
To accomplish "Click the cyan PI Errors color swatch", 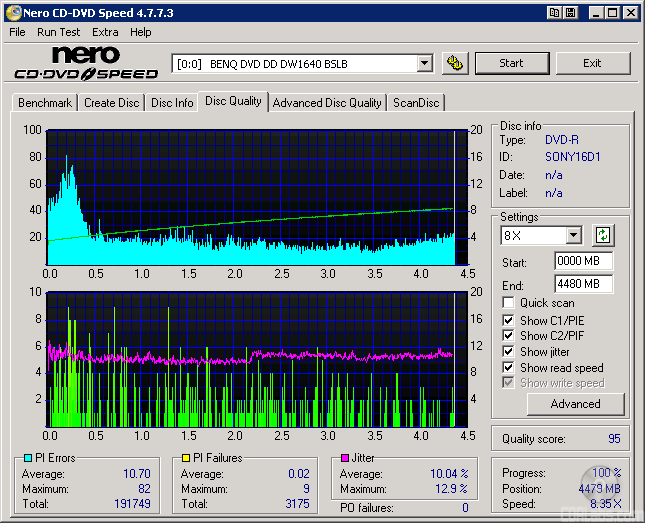I will pos(28,458).
